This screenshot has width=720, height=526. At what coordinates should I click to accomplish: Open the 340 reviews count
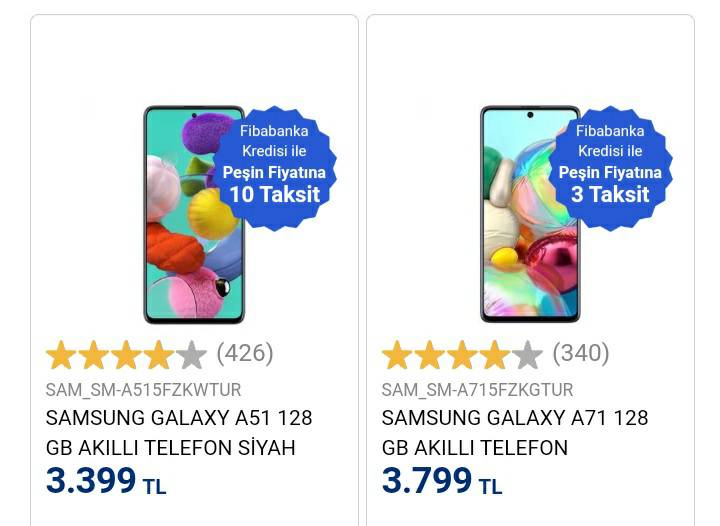coord(581,353)
